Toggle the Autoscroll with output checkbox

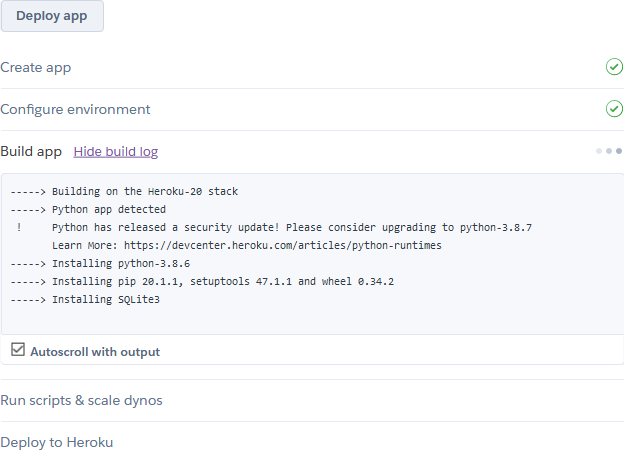tap(18, 350)
